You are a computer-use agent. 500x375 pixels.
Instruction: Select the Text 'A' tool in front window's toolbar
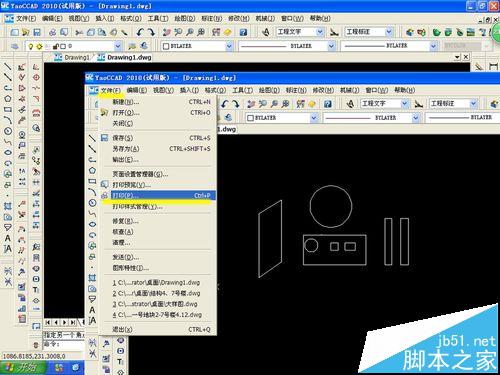coord(92,310)
